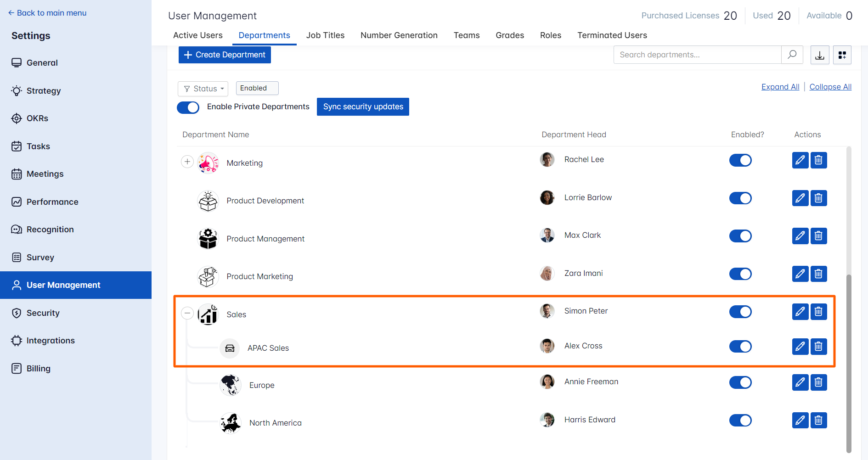The image size is (868, 460).
Task: Edit the APAC Sales department
Action: [x=800, y=347]
